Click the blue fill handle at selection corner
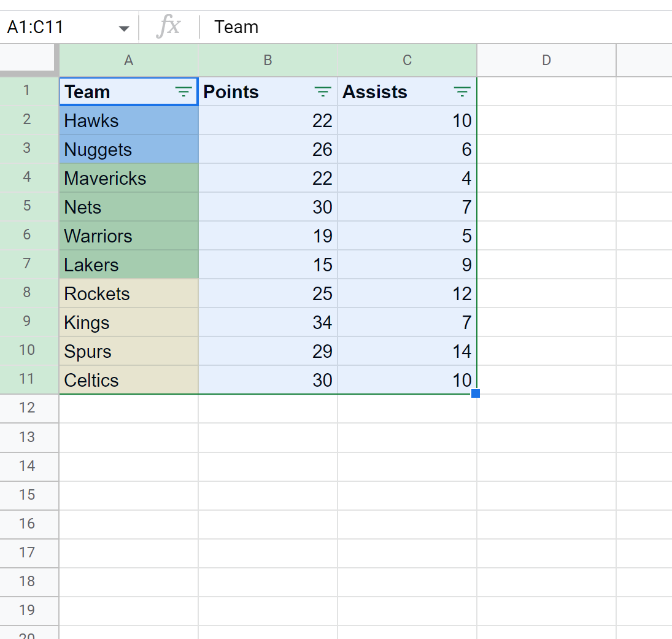This screenshot has height=639, width=672. tap(476, 393)
